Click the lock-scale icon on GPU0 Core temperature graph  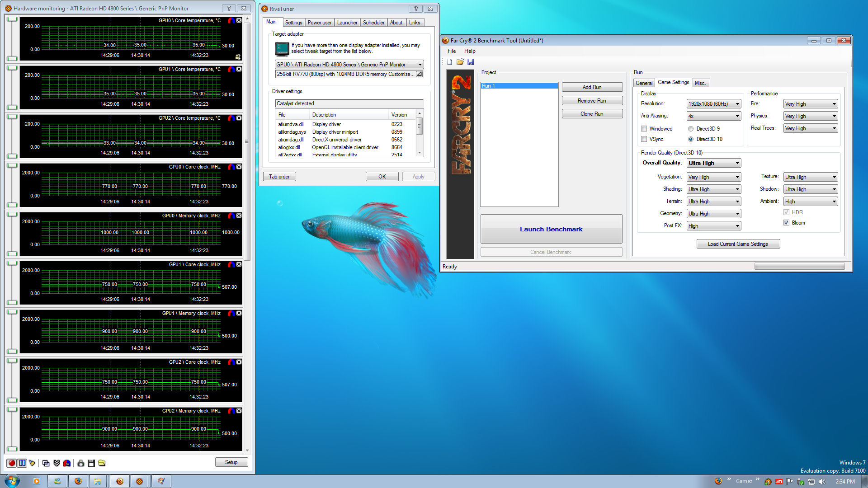(x=237, y=56)
